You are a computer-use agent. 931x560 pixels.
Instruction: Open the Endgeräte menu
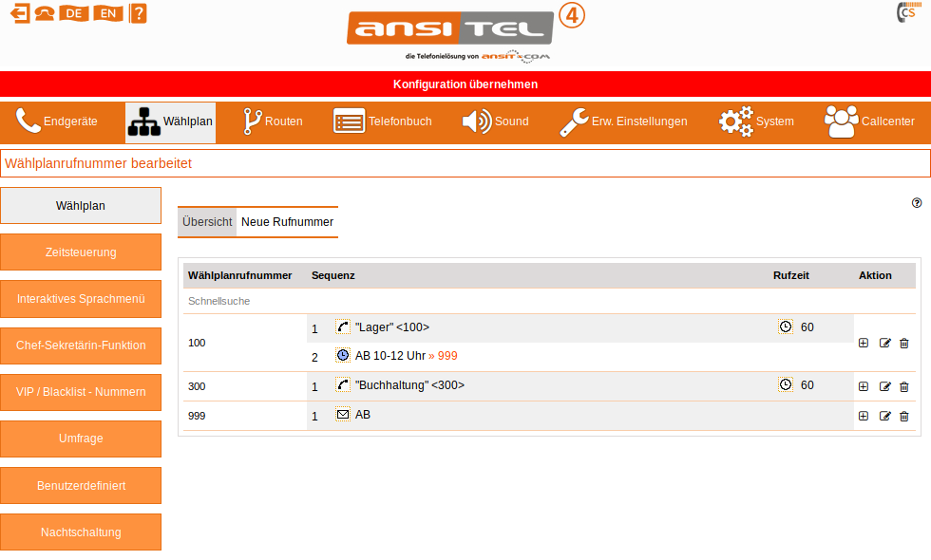tap(57, 121)
